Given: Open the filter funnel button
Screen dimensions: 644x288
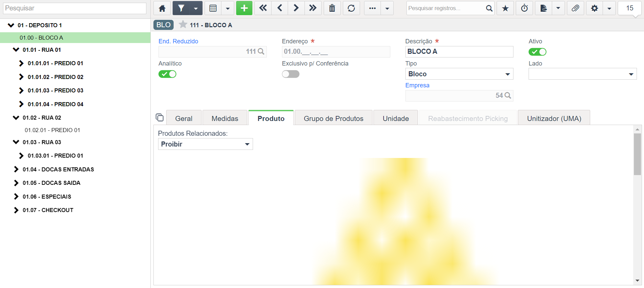Looking at the screenshot, I should pos(181,8).
